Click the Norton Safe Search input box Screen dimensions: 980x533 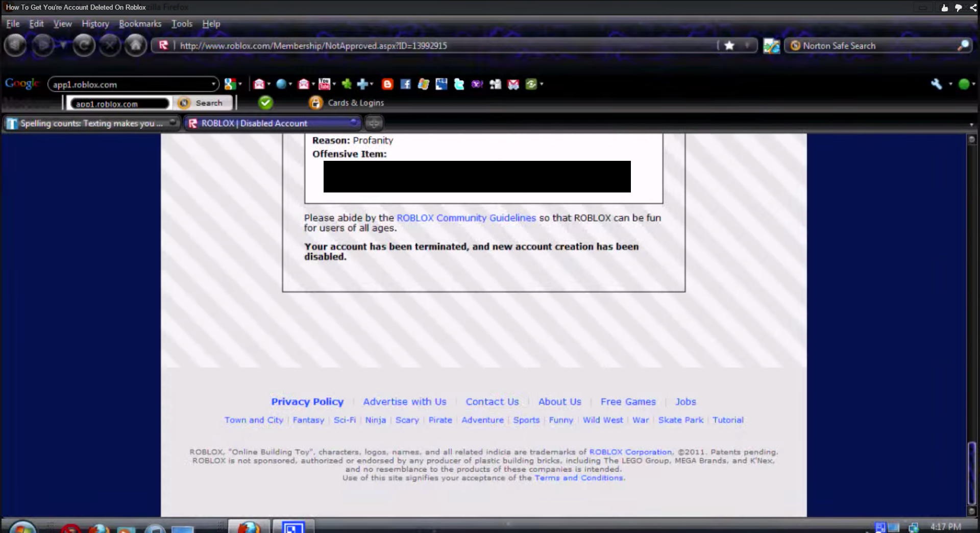click(x=878, y=45)
